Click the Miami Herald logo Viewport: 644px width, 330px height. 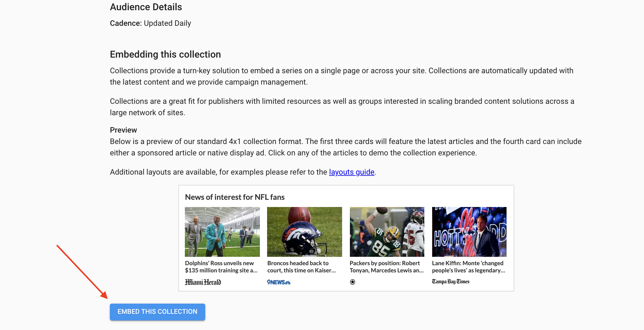203,282
